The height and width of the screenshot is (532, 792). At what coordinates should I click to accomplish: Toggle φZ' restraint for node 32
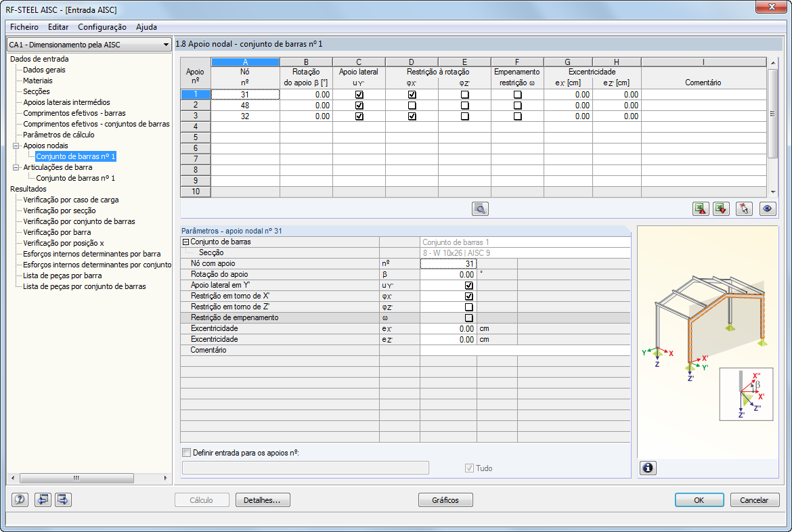(x=464, y=116)
